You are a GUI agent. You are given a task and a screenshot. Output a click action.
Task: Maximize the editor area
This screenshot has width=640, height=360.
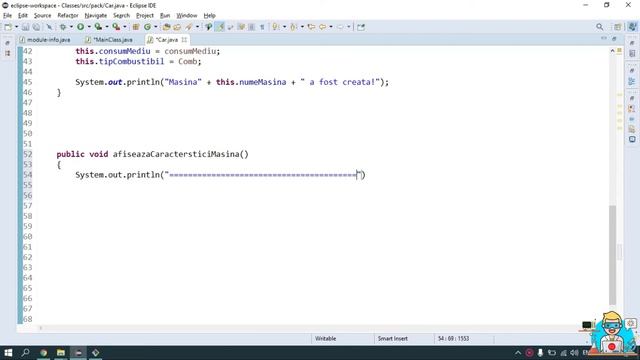(614, 38)
